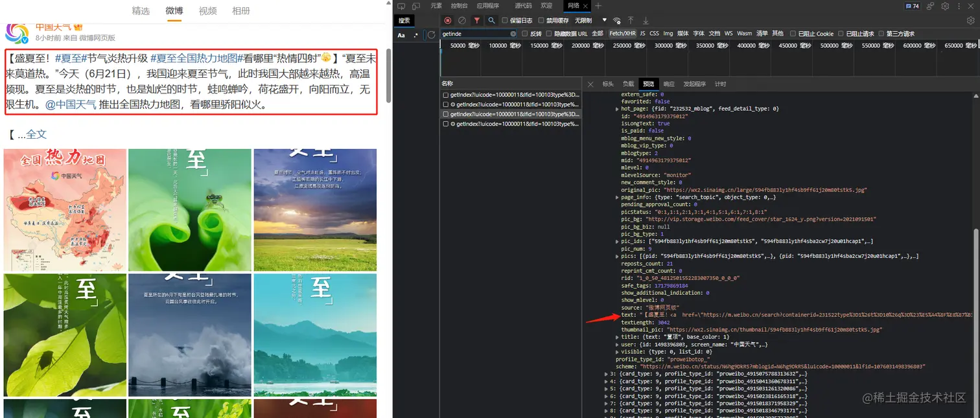980x418 pixels.
Task: Expand the hot_page object node
Action: 617,109
